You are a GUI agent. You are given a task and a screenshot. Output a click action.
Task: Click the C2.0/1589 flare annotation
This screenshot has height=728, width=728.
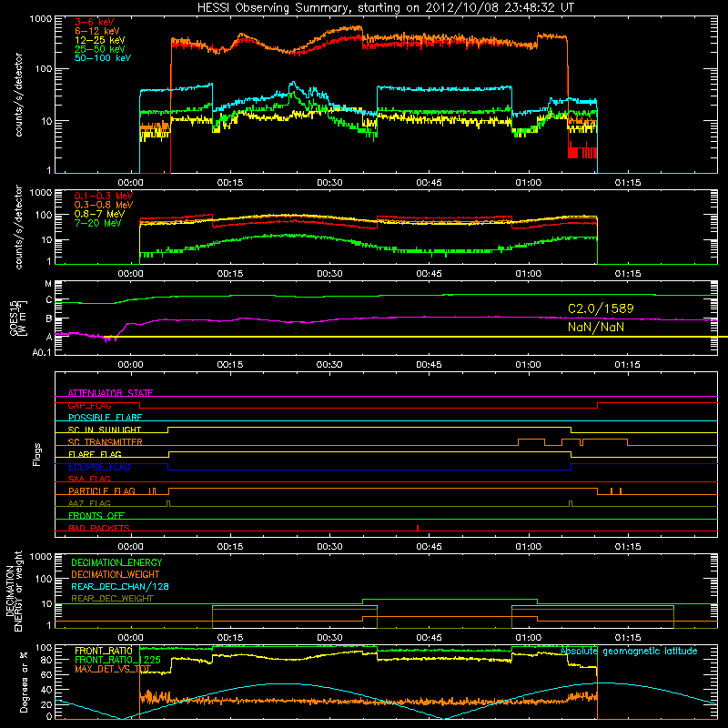point(601,308)
